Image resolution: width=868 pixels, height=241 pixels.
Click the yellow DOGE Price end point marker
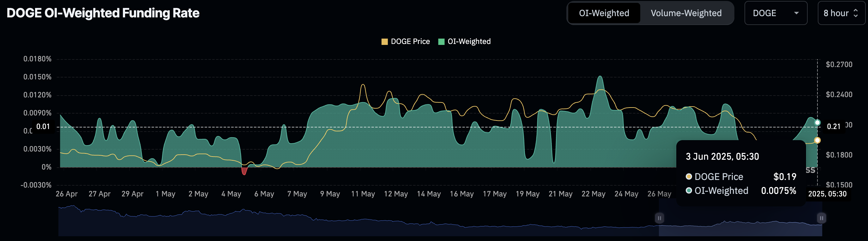pyautogui.click(x=817, y=140)
